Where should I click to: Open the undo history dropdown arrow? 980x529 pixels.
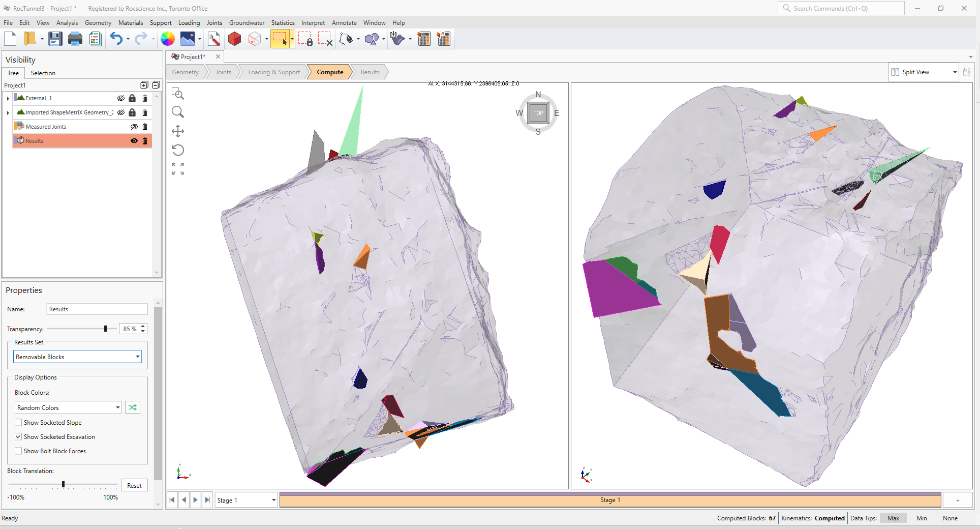128,39
